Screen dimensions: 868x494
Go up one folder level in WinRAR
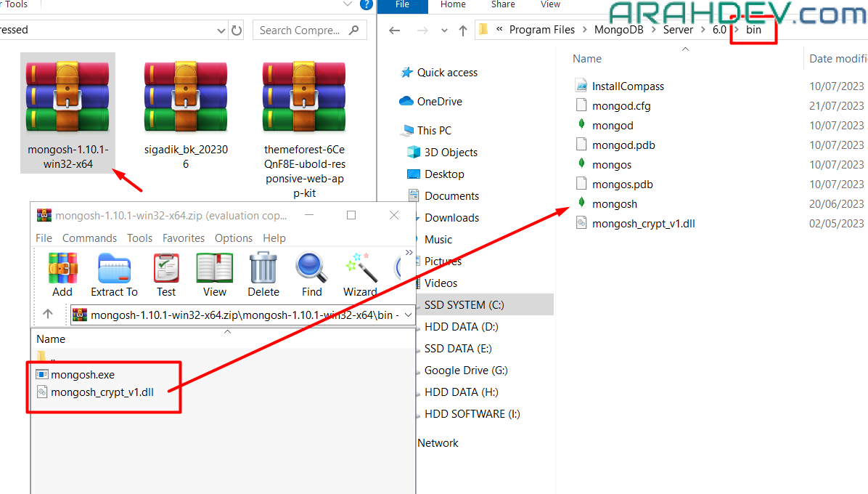click(x=48, y=315)
